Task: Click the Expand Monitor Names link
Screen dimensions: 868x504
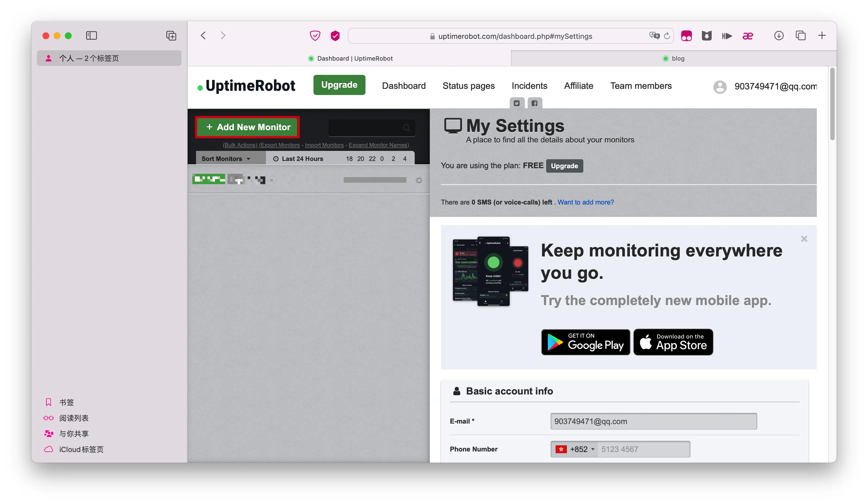Action: pyautogui.click(x=379, y=145)
